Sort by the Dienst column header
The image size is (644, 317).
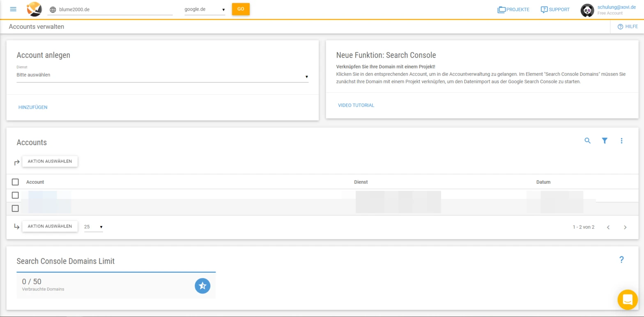(x=361, y=182)
